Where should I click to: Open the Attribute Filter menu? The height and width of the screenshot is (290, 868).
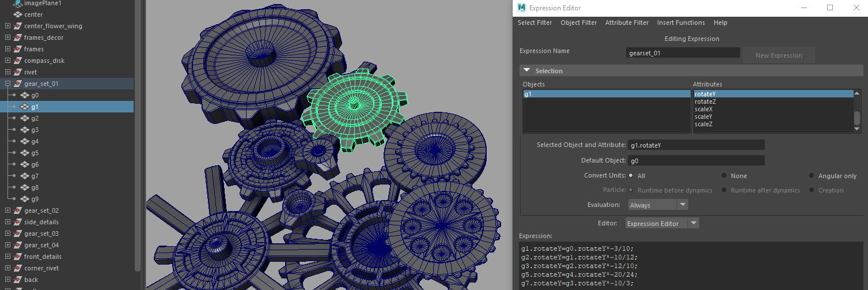[x=627, y=23]
